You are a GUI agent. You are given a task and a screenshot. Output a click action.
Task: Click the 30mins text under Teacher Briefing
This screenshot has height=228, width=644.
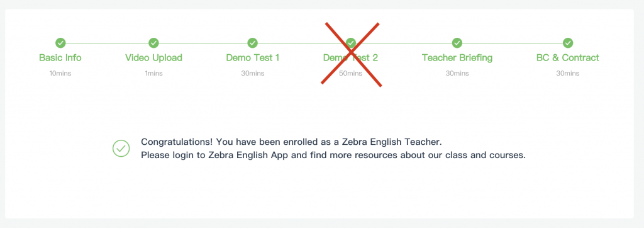(x=457, y=74)
